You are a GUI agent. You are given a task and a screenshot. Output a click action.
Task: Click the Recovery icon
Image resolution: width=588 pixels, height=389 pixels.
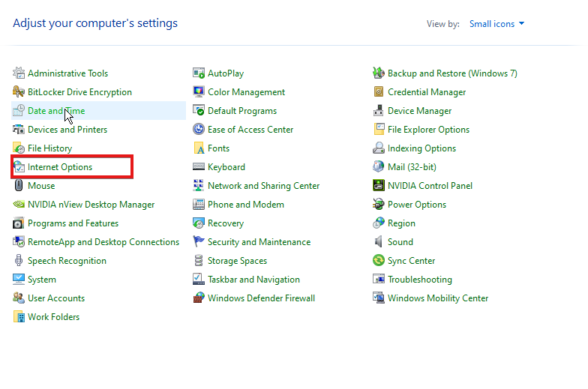198,223
